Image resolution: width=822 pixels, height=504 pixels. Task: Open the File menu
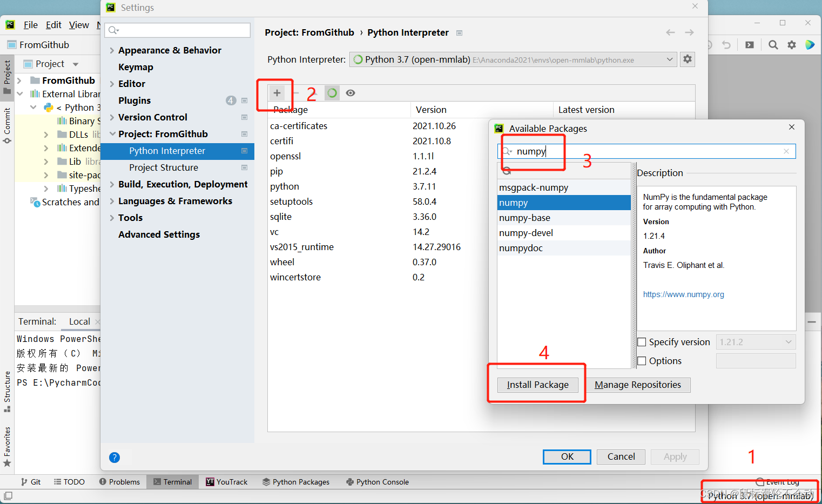pyautogui.click(x=31, y=25)
